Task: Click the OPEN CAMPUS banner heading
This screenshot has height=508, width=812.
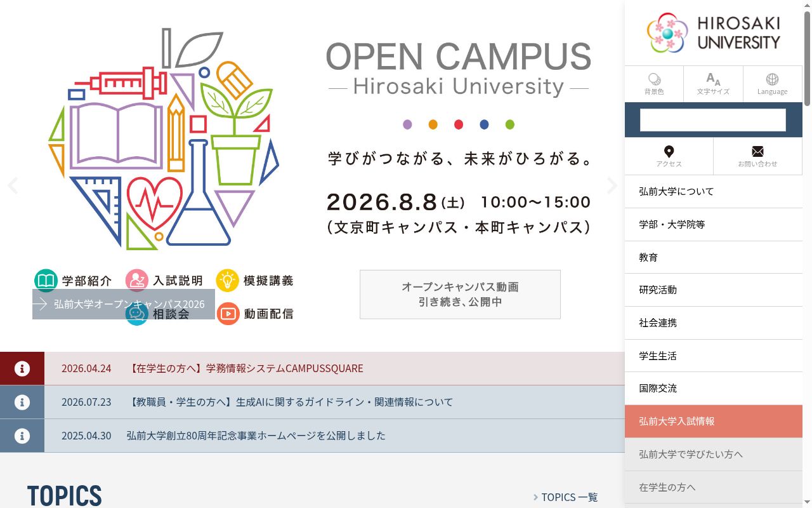Action: click(459, 57)
